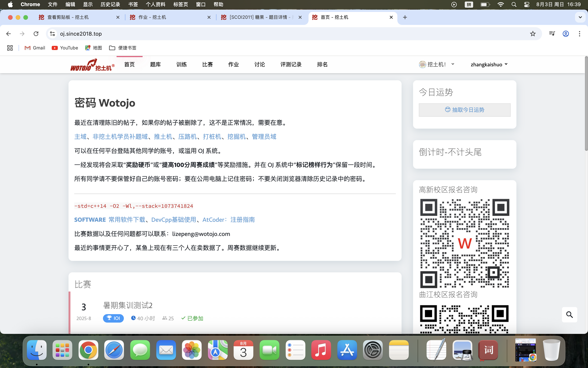Open the YouTube bookmark
The width and height of the screenshot is (588, 368).
coord(65,48)
